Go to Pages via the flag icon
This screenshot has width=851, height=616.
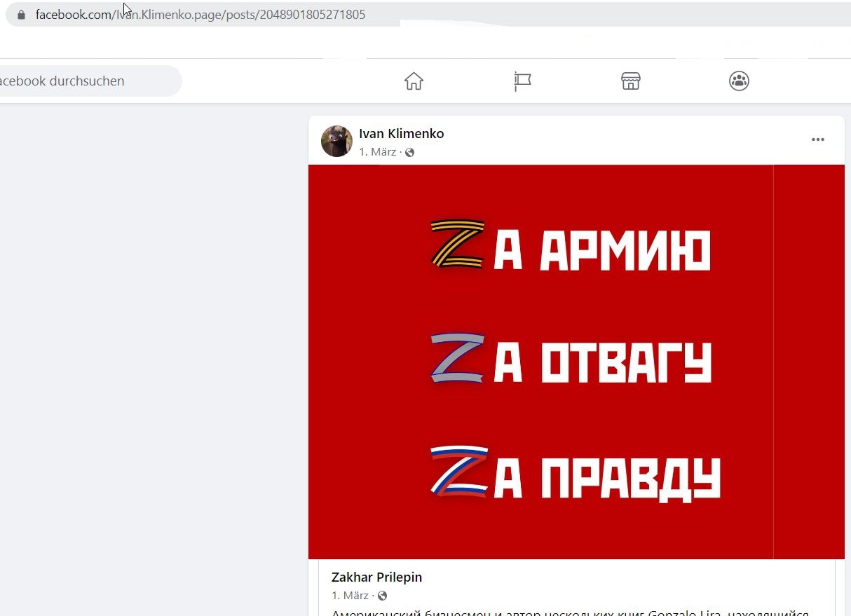(x=522, y=81)
